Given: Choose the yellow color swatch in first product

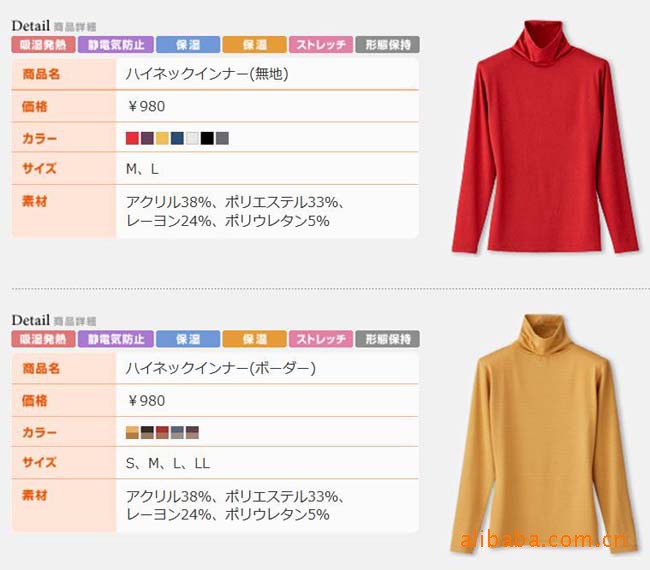Looking at the screenshot, I should (x=162, y=138).
